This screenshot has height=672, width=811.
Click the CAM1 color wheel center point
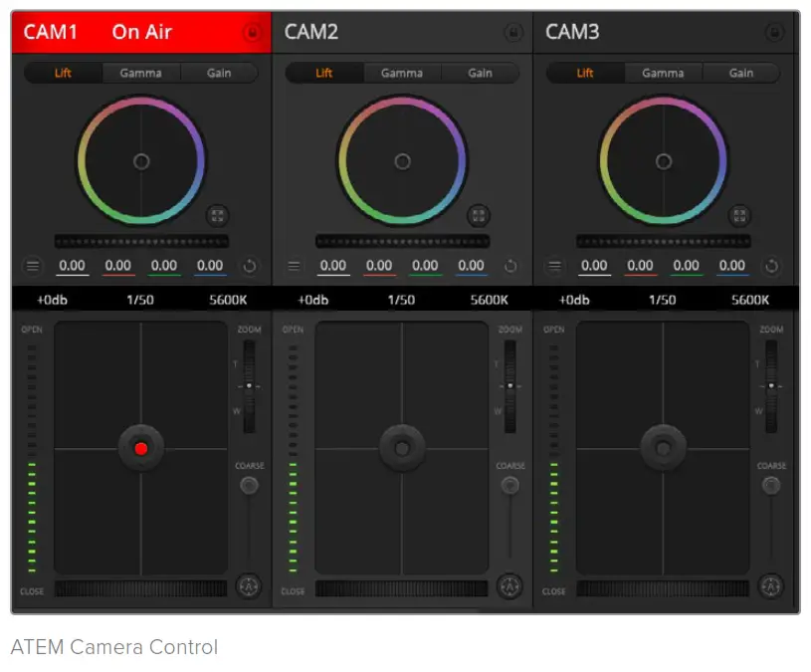click(x=141, y=162)
